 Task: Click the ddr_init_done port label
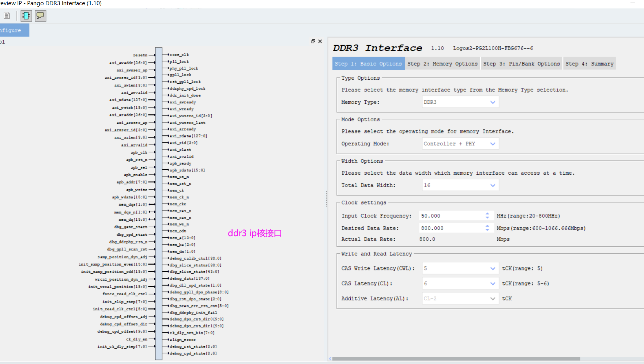point(185,95)
